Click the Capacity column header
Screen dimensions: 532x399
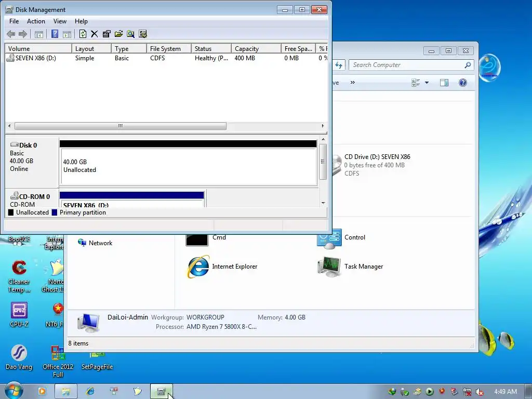[x=256, y=48]
